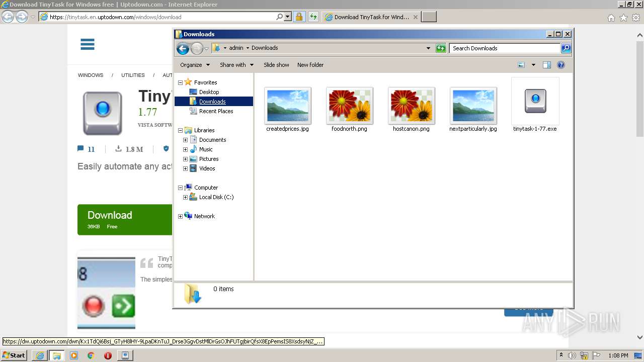Image resolution: width=644 pixels, height=362 pixels.
Task: Click the TinyTask app logo on webpage
Action: pyautogui.click(x=103, y=113)
